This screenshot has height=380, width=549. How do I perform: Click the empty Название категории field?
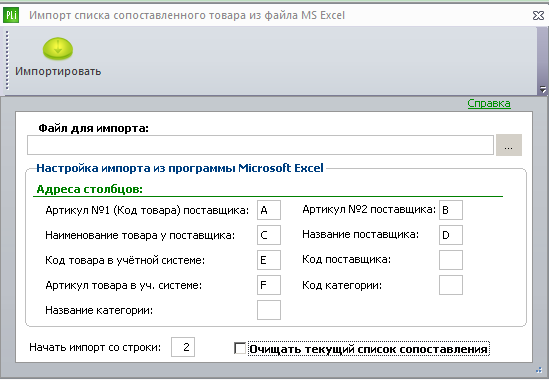click(269, 310)
